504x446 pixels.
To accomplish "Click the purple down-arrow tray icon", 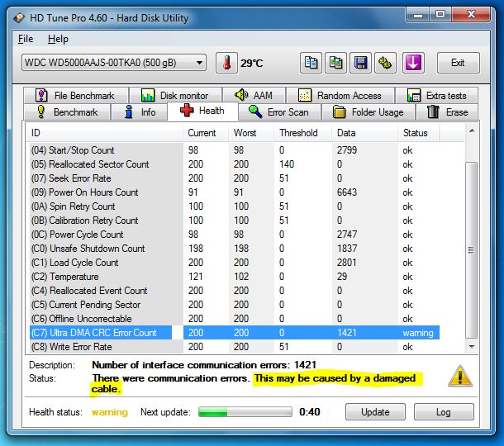I will (413, 63).
